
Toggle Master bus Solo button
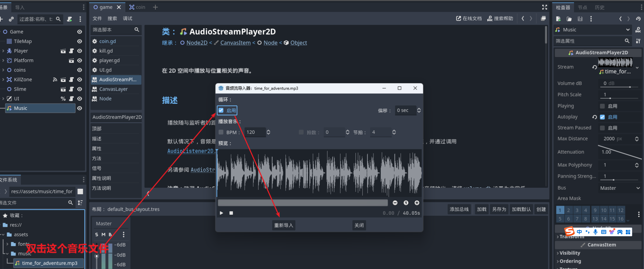point(97,234)
